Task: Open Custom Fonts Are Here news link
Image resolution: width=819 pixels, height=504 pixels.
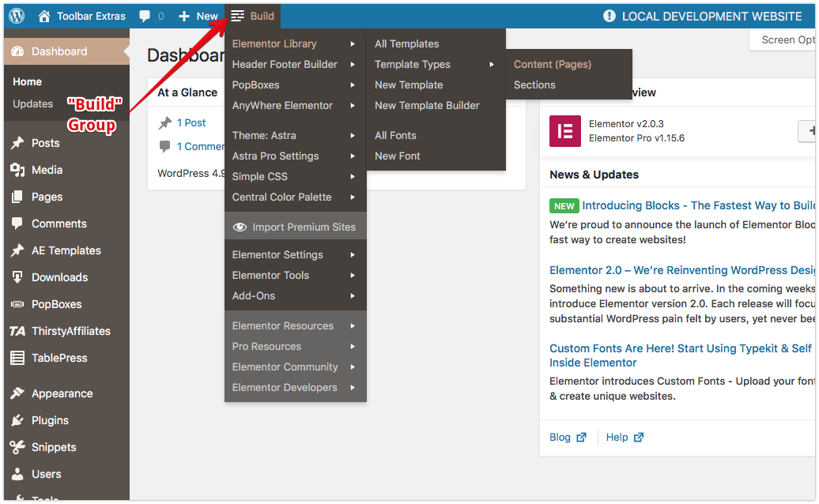Action: (680, 355)
